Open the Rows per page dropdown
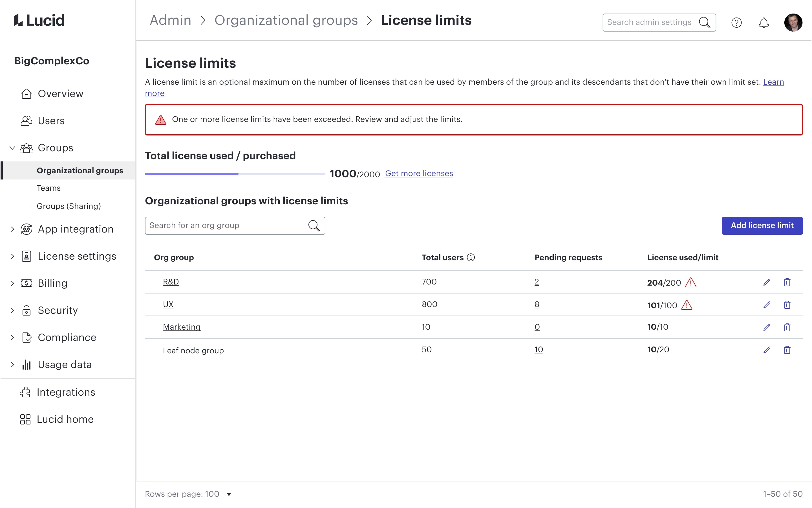812x508 pixels. [229, 494]
